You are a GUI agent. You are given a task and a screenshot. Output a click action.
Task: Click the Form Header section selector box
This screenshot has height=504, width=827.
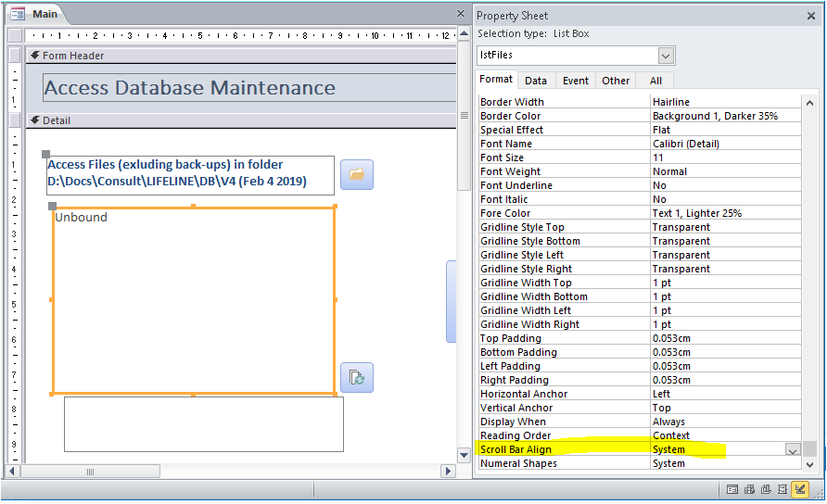tap(15, 55)
